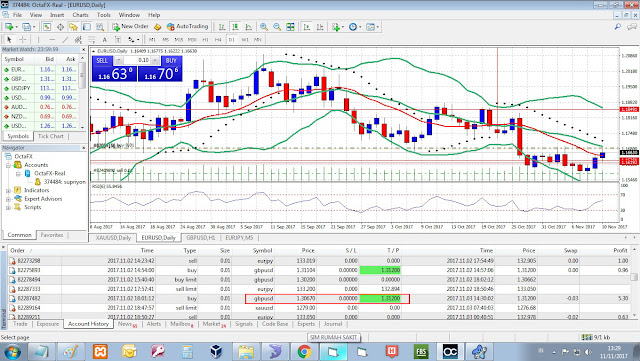Toggle the AutoTrading button
This screenshot has width=640, height=361.
tap(188, 27)
